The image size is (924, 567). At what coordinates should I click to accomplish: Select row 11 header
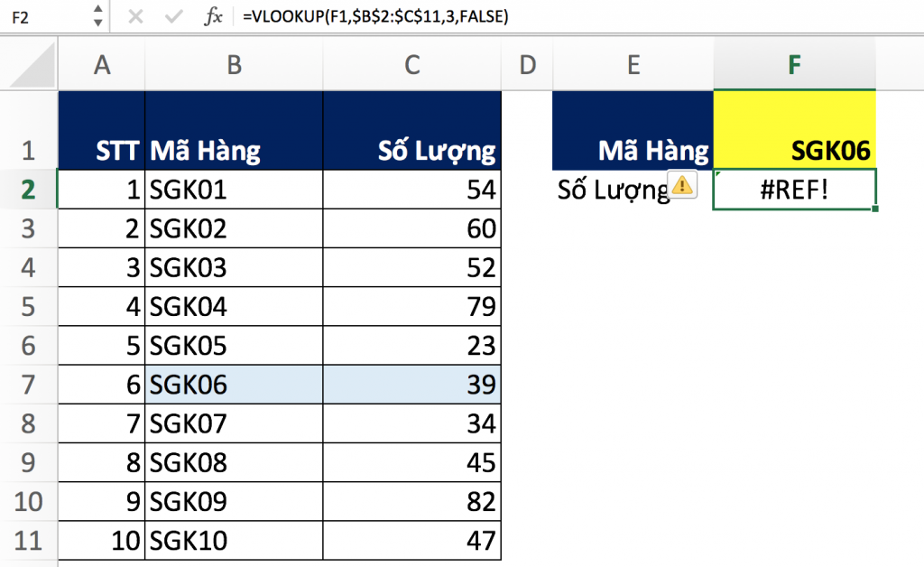29,541
